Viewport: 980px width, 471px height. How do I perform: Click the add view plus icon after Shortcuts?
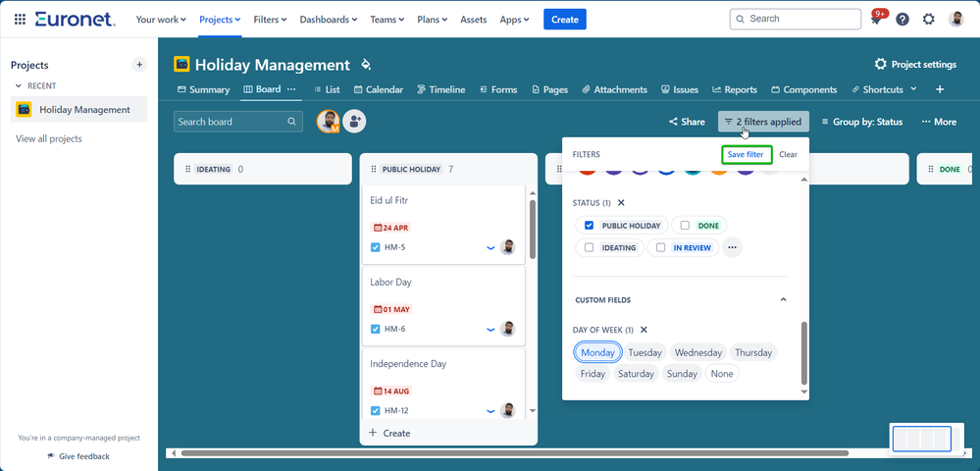(940, 89)
